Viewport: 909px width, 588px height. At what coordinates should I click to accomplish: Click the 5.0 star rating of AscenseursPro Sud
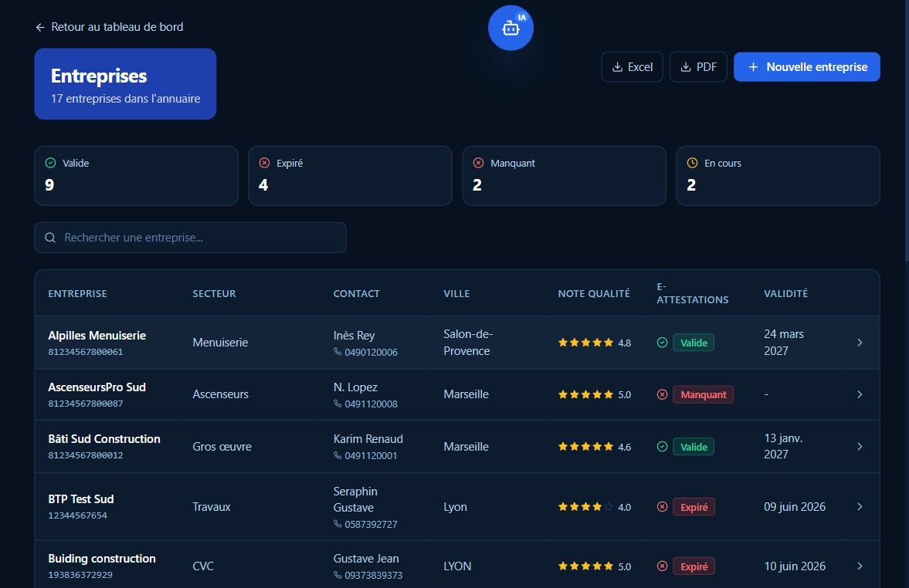[x=594, y=394]
